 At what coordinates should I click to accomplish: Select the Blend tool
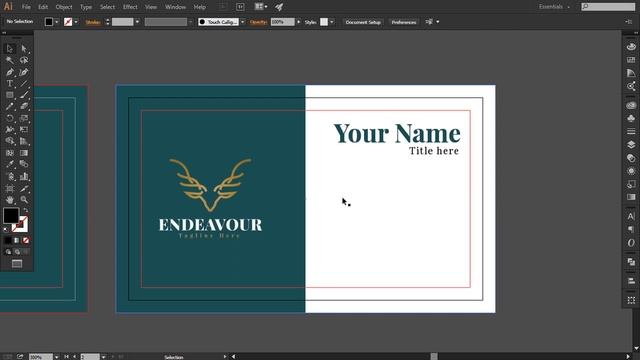point(24,164)
